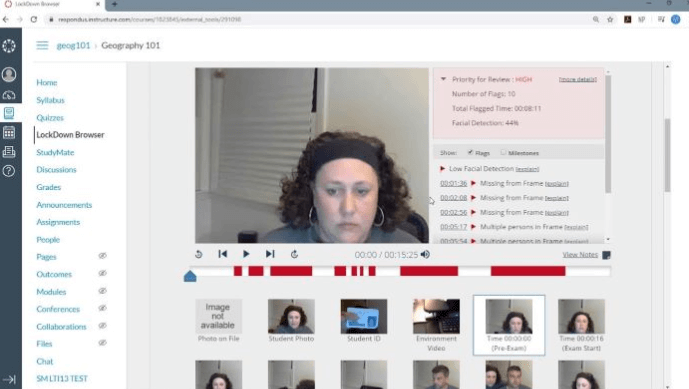Click the longest red flagged timeline segment
The width and height of the screenshot is (689, 389).
[x=528, y=271]
